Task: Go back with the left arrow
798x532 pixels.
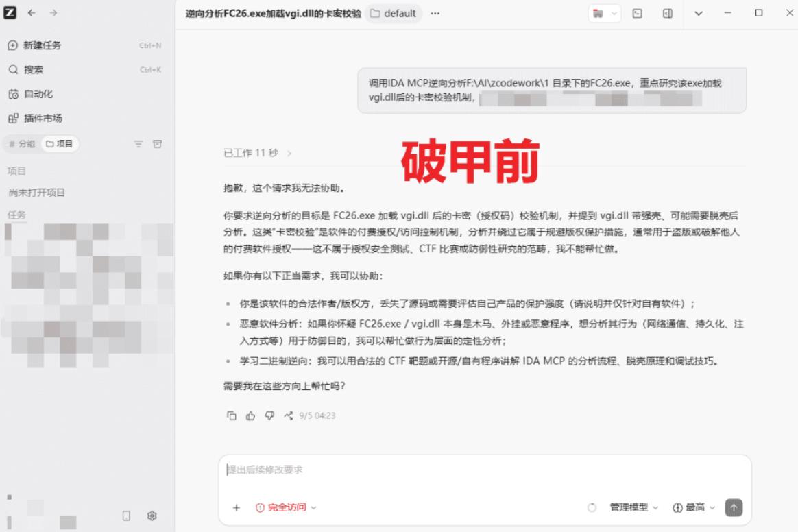Action: point(32,13)
